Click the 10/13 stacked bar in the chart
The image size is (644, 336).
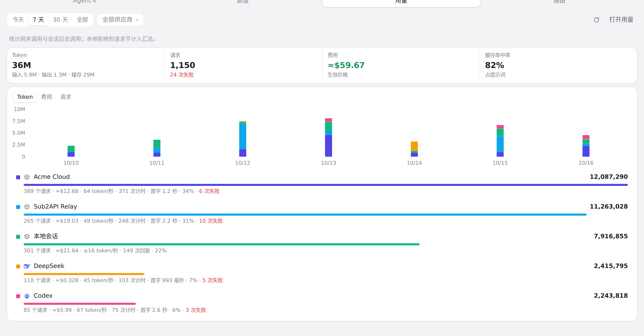[x=329, y=137]
